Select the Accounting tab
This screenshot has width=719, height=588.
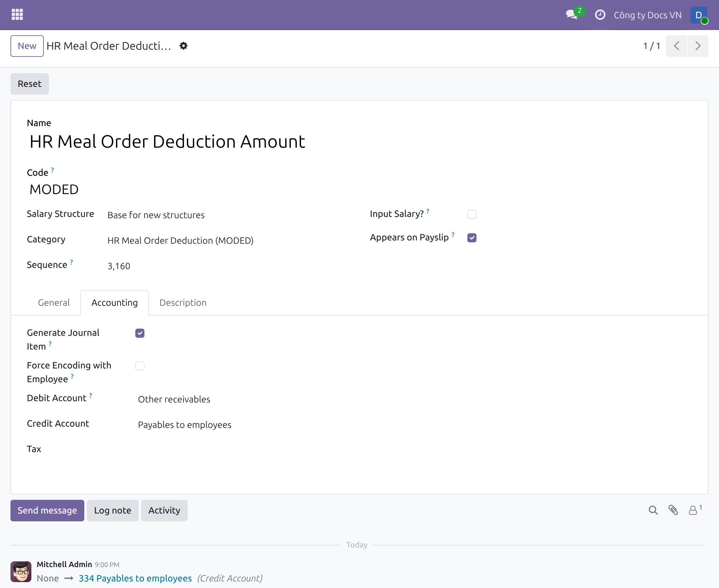114,302
